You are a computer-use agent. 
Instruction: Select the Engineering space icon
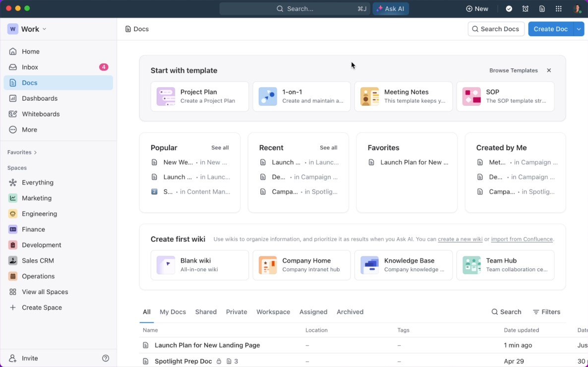point(14,214)
